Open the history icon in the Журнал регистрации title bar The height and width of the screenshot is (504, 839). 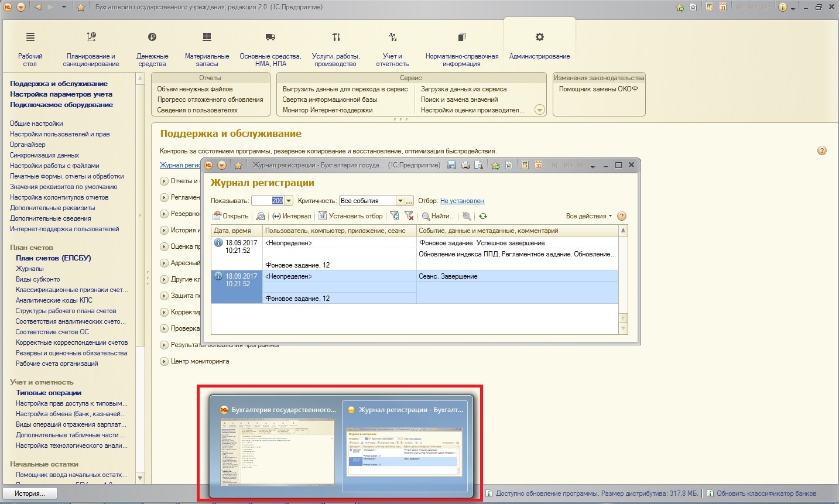509,165
